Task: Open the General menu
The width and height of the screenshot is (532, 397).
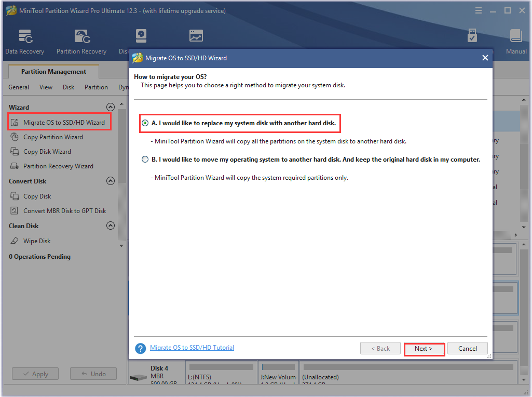Action: click(x=19, y=87)
